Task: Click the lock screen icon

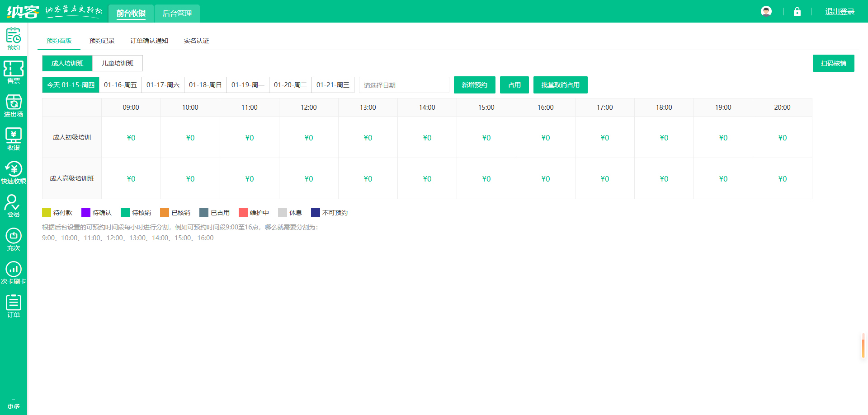Action: click(x=797, y=12)
